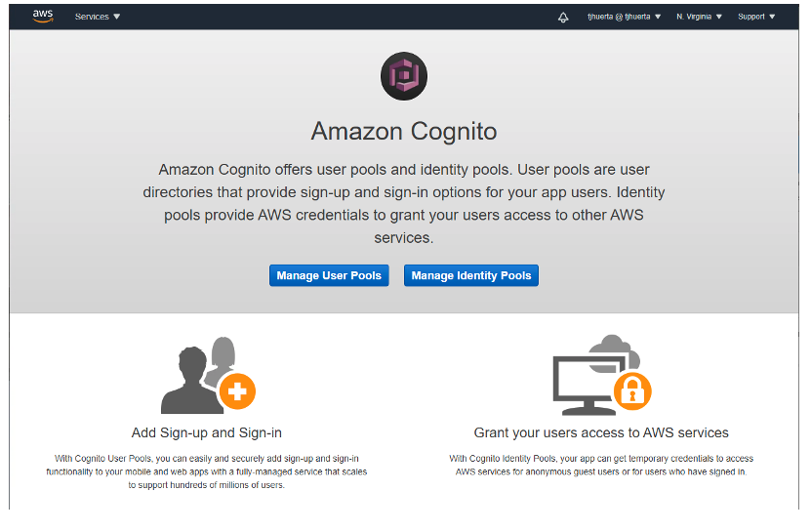Click the users sign-up illustration icon
Viewport: 811px width, 532px height.
(x=208, y=375)
